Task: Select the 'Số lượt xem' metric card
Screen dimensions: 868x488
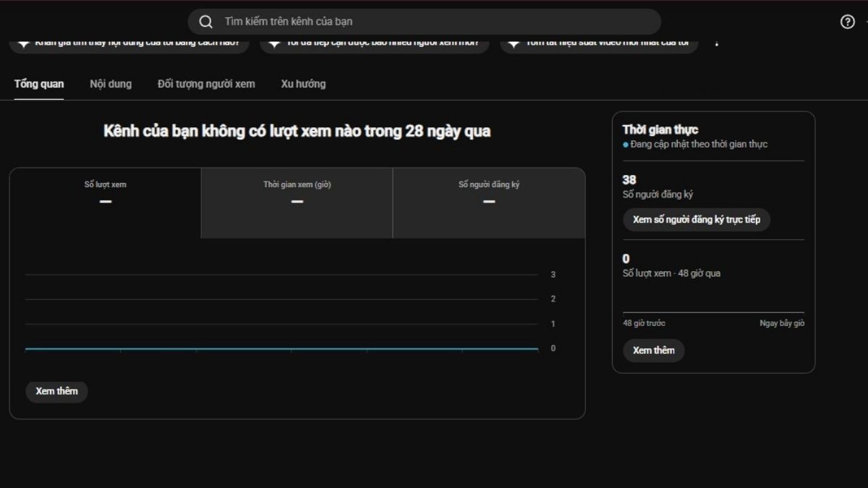Action: pos(106,203)
